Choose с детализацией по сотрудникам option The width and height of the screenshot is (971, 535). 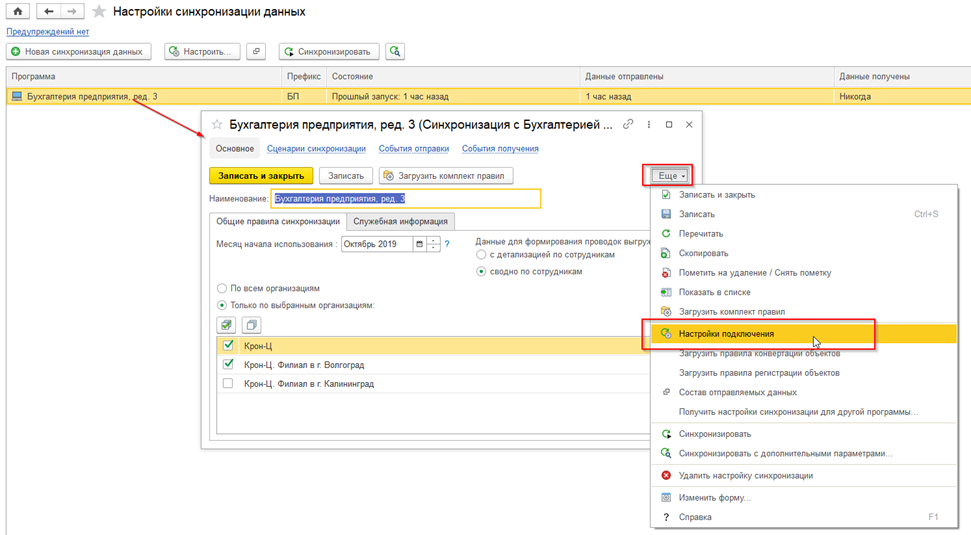click(x=481, y=254)
